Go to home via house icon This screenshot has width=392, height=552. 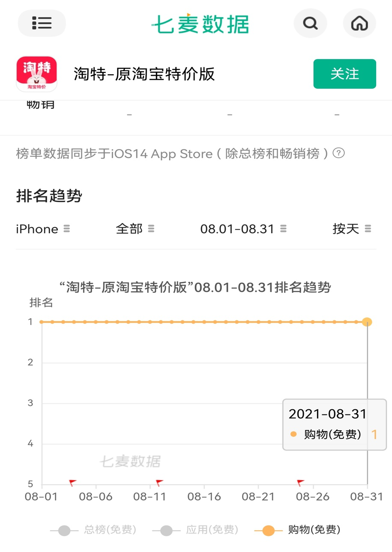359,23
